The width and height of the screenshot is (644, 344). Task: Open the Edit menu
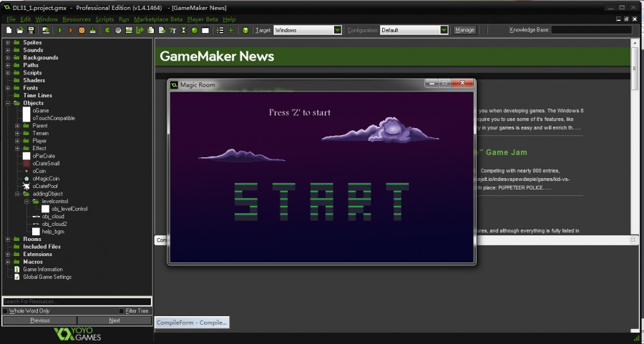pos(26,19)
